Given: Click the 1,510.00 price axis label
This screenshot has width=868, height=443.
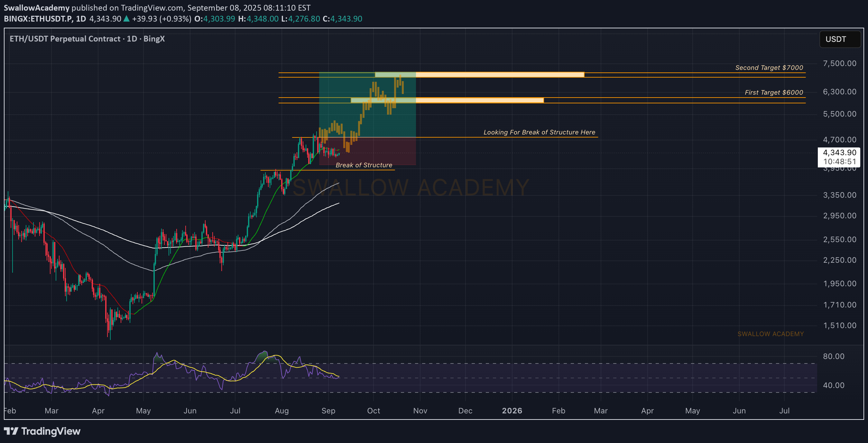Looking at the screenshot, I should (x=839, y=326).
